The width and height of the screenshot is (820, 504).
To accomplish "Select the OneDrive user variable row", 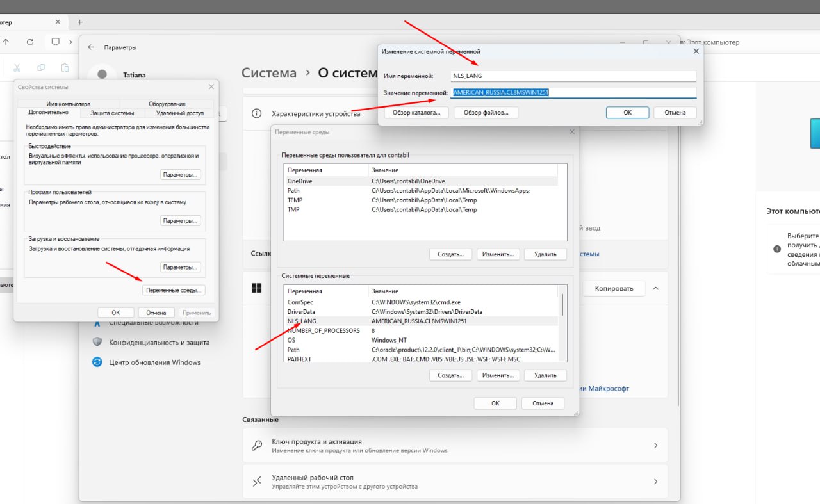I will click(x=421, y=181).
